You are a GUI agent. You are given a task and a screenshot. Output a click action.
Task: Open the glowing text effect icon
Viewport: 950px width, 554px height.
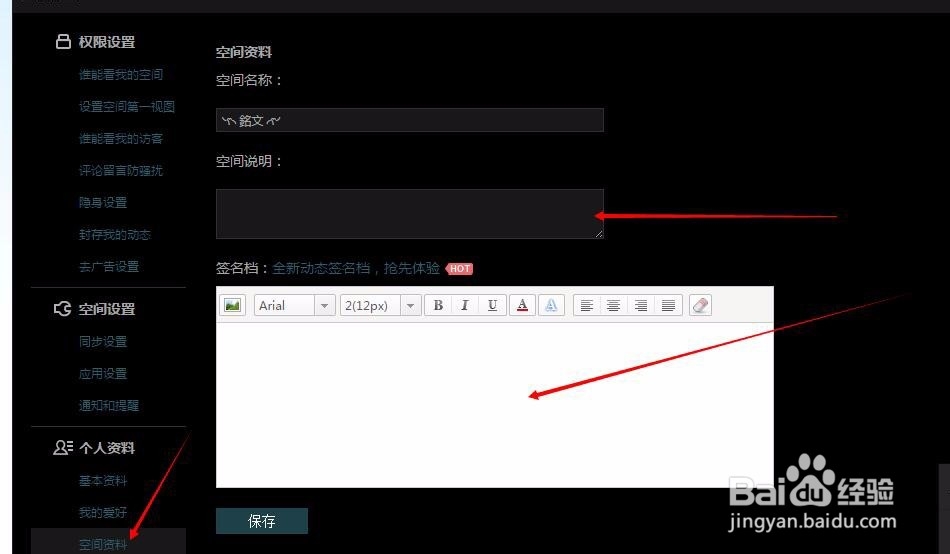point(551,305)
